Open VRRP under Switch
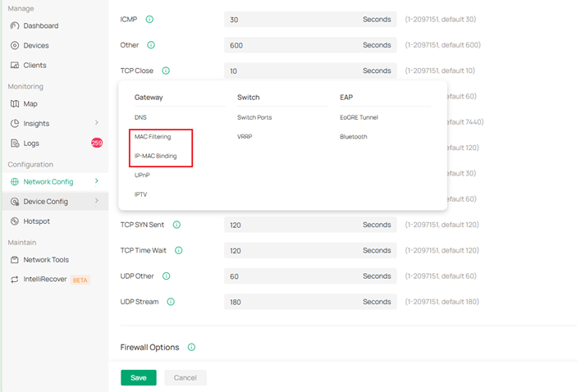The height and width of the screenshot is (392, 577). 245,137
